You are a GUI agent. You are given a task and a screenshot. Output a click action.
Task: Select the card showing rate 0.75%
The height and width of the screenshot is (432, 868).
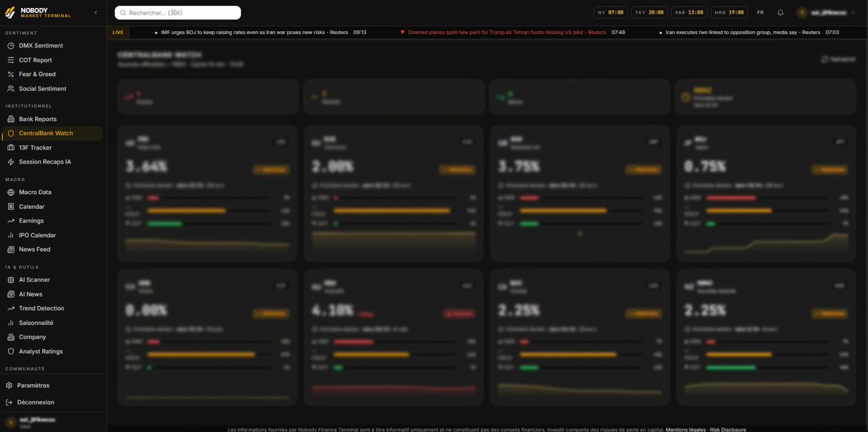click(765, 193)
